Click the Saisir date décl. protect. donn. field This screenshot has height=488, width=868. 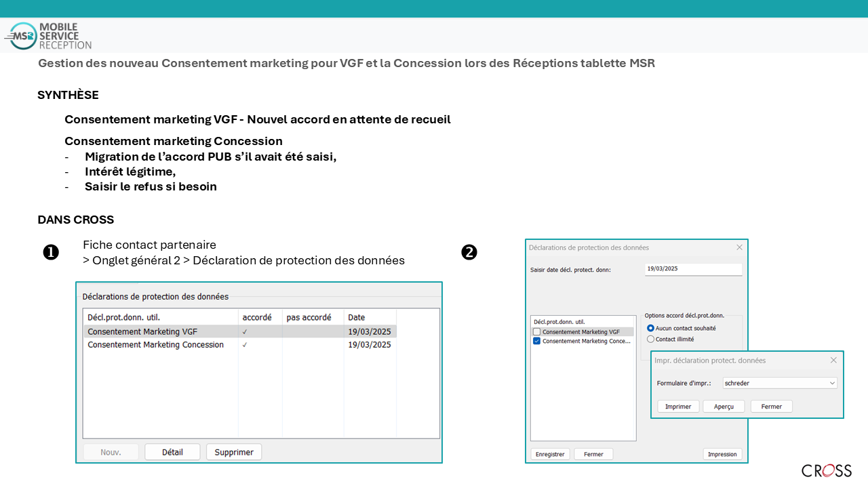(693, 269)
